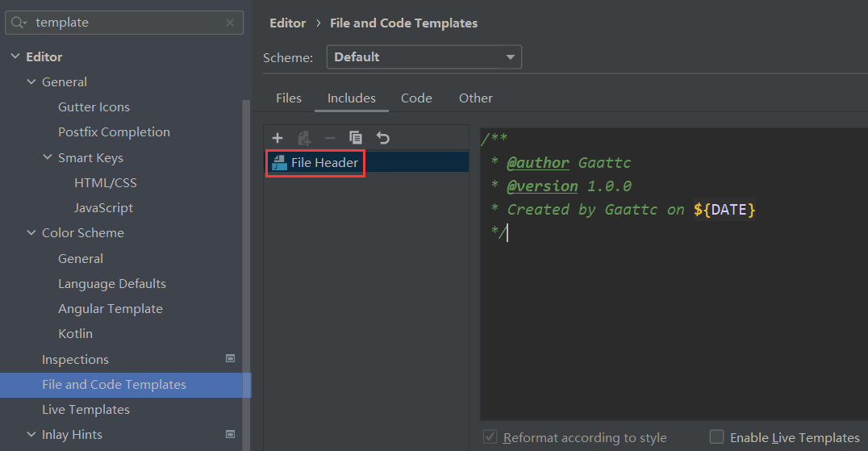
Task: Select the File Header template
Action: coord(324,163)
